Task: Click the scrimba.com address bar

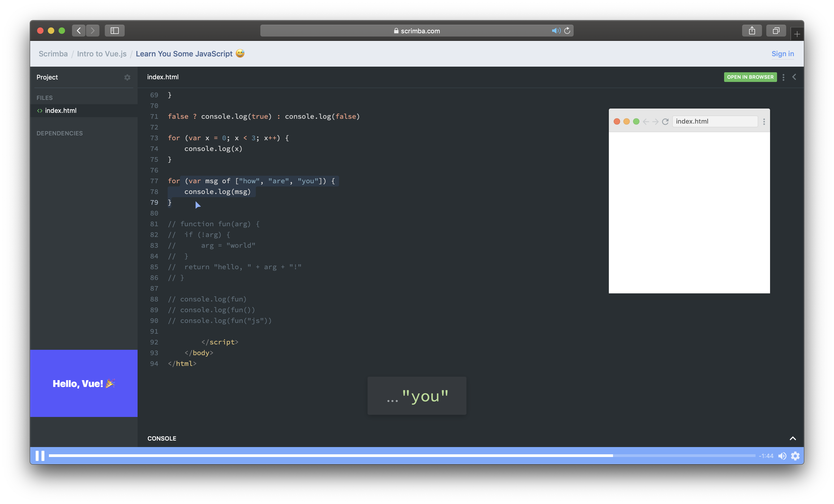Action: coord(417,30)
